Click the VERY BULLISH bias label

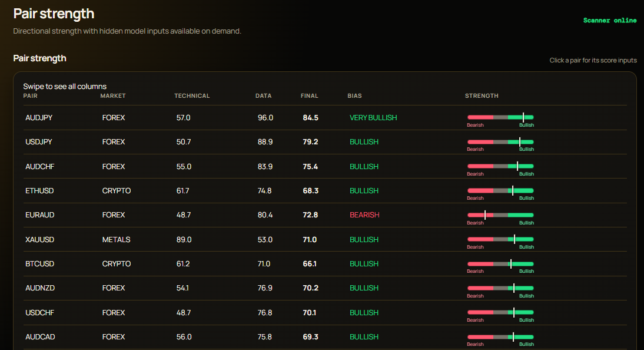pyautogui.click(x=373, y=118)
